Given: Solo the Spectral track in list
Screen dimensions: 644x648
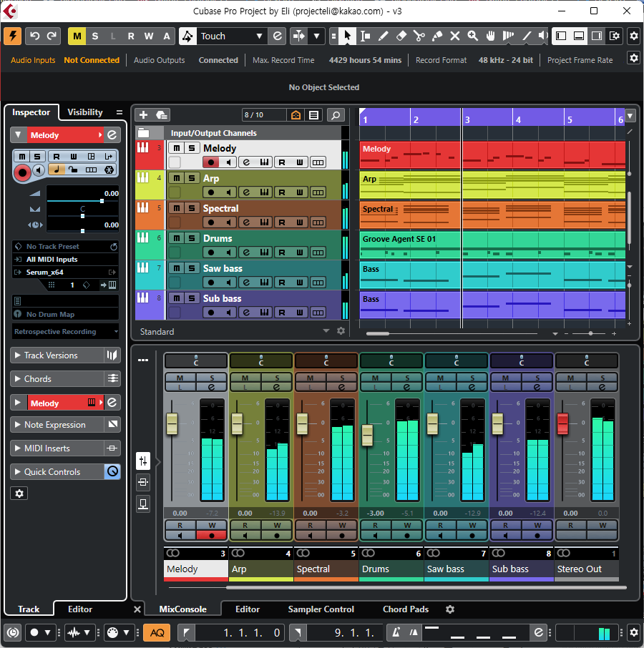Looking at the screenshot, I should pyautogui.click(x=192, y=208).
